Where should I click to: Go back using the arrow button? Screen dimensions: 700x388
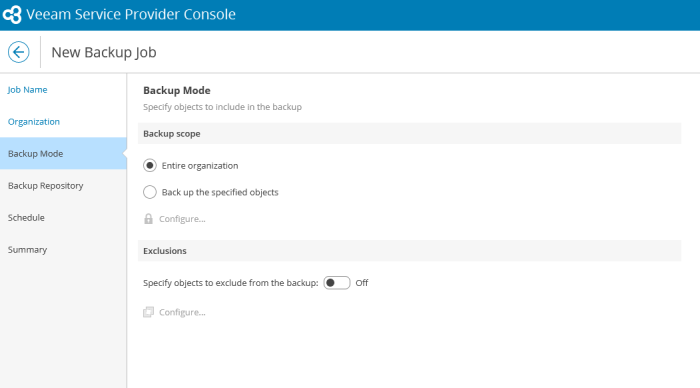[18, 52]
